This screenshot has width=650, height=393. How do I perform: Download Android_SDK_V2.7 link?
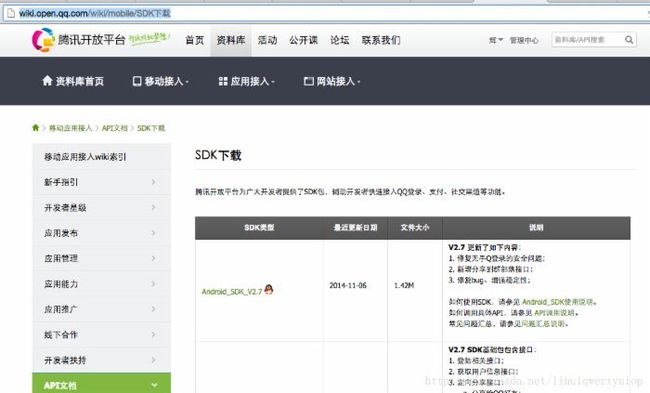point(232,291)
